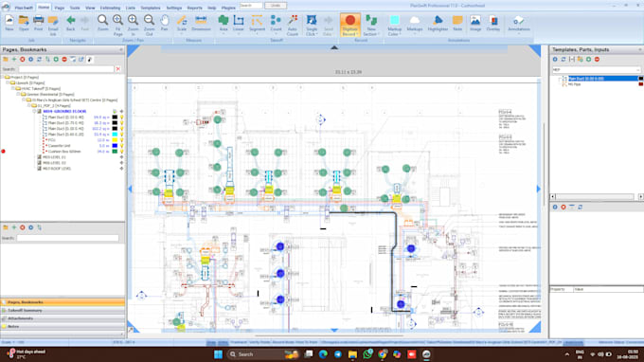Click green plus icon in Pages toolbar

(x=14, y=60)
